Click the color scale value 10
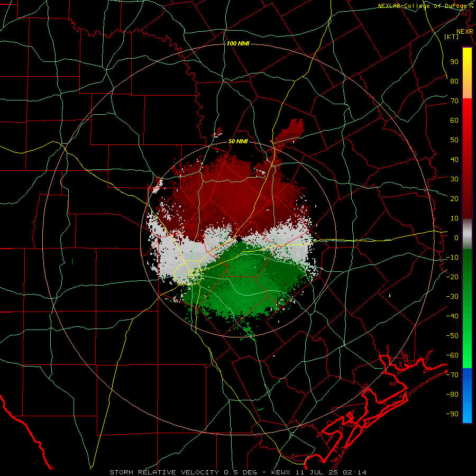The image size is (476, 476). click(454, 218)
